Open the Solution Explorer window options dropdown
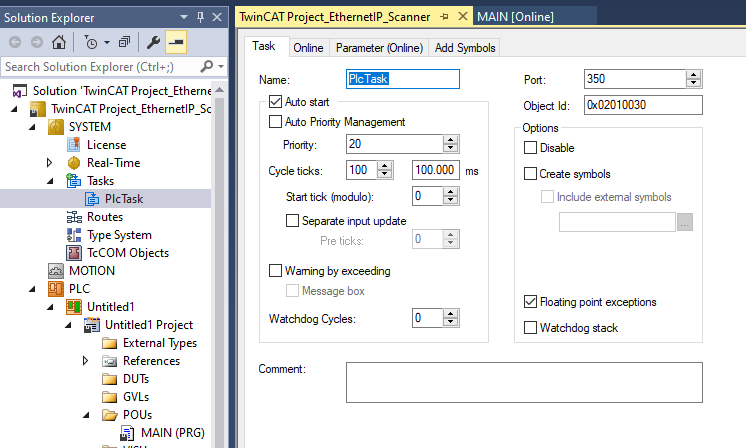Screen dimensions: 746x448 pos(184,18)
